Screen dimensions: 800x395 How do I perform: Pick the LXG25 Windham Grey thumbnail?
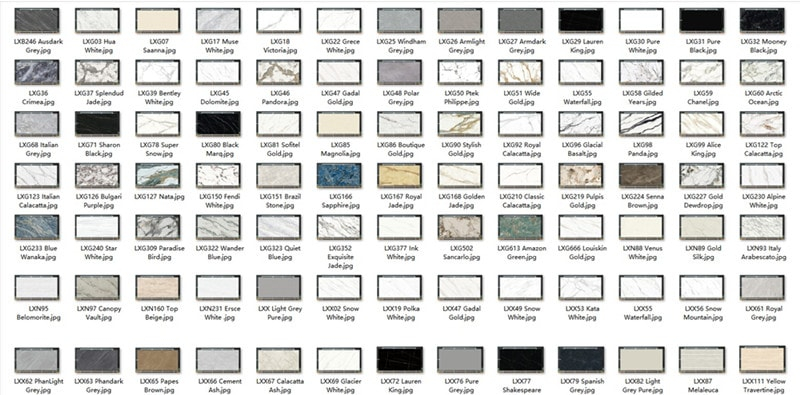click(x=399, y=20)
